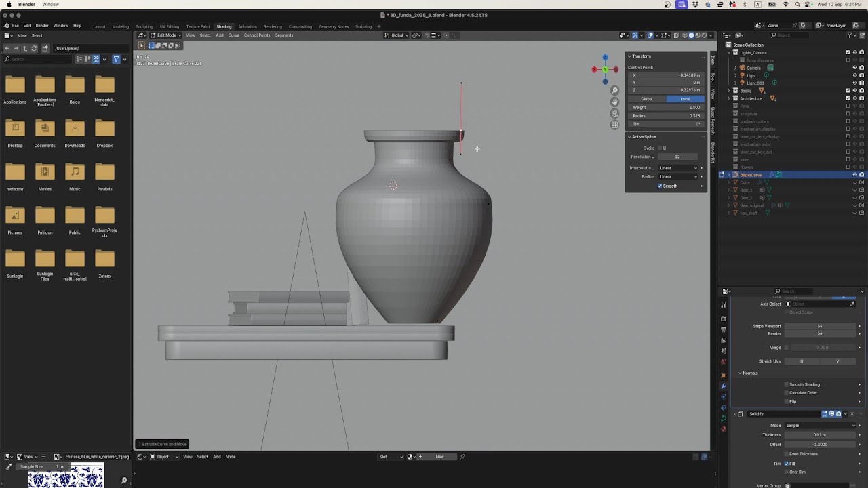Enable Smooth Shading checkbox under Normals
The image size is (868, 488).
787,384
